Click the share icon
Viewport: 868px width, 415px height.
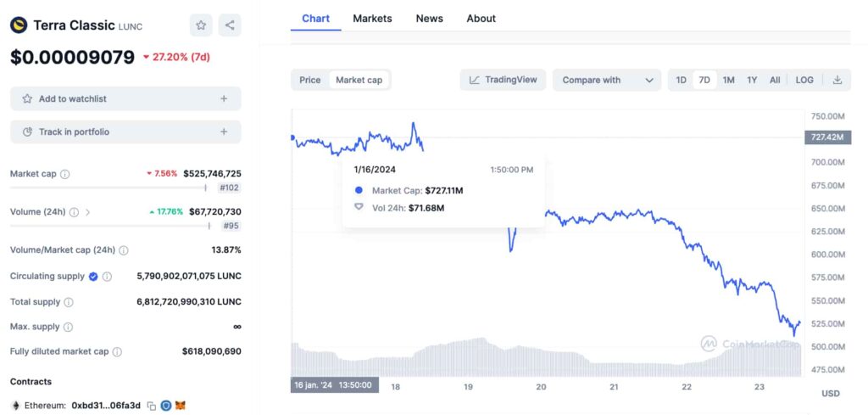(230, 25)
